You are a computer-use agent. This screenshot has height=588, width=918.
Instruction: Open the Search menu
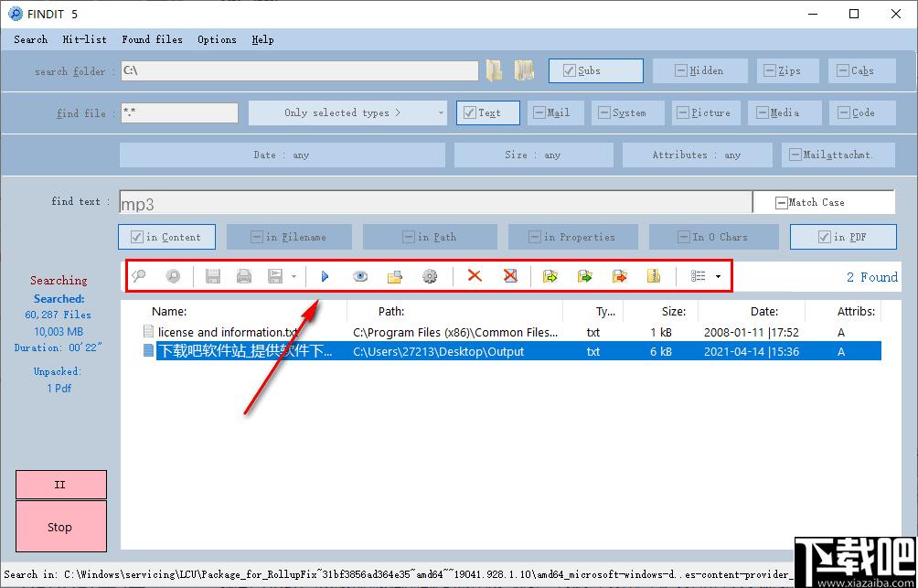[x=30, y=40]
